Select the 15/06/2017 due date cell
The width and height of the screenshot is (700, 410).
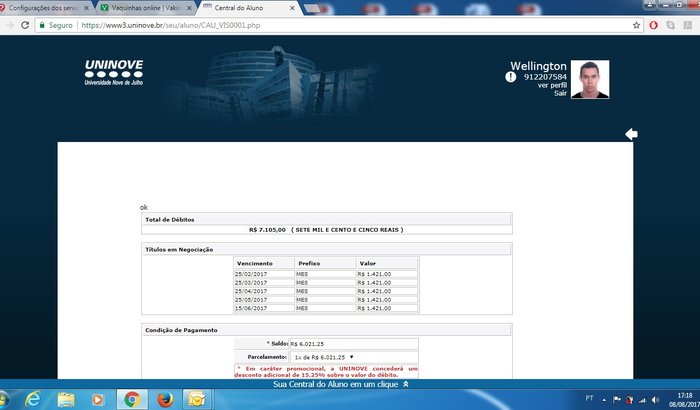tap(263, 308)
